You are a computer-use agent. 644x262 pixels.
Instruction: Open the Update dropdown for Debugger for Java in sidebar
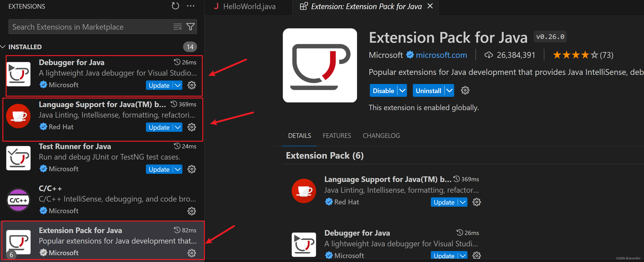[178, 85]
